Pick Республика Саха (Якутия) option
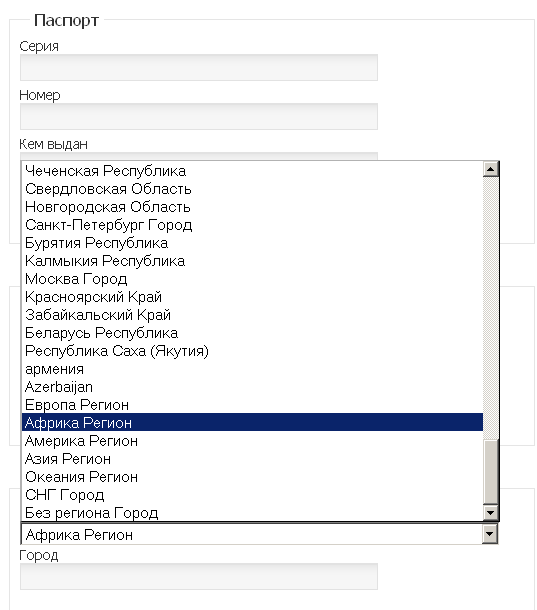Screen dimensions: 537x610 [252, 351]
